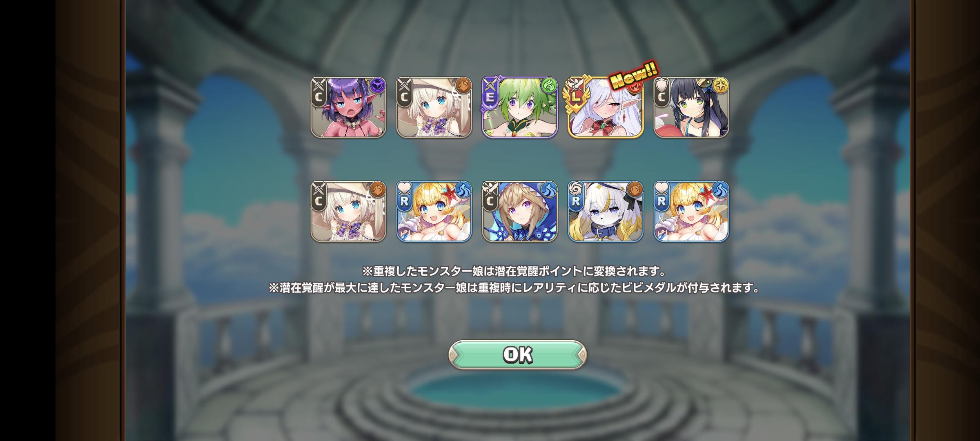This screenshot has height=441, width=980.
Task: Click water element icon on blue-hooded girl card
Action: click(x=549, y=189)
